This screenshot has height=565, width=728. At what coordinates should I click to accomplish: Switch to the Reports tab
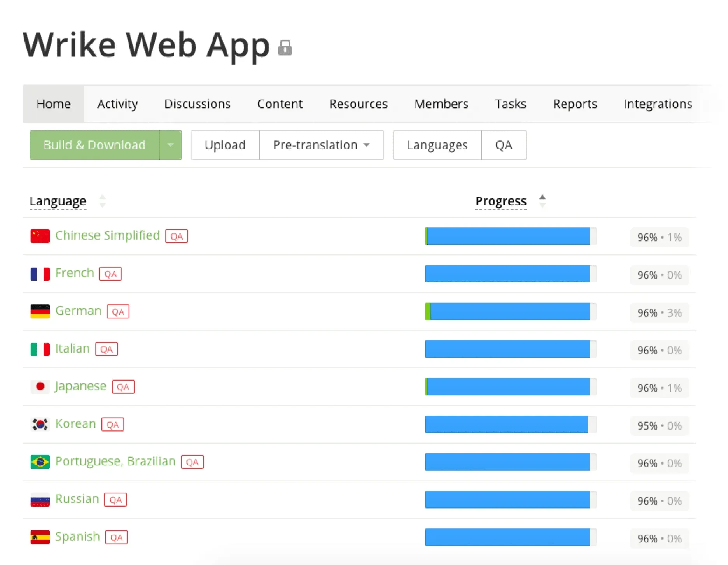575,104
